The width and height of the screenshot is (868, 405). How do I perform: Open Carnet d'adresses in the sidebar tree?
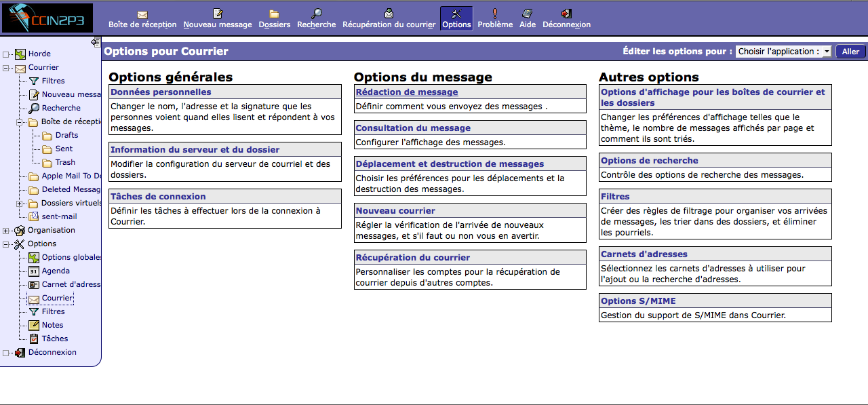coord(71,284)
